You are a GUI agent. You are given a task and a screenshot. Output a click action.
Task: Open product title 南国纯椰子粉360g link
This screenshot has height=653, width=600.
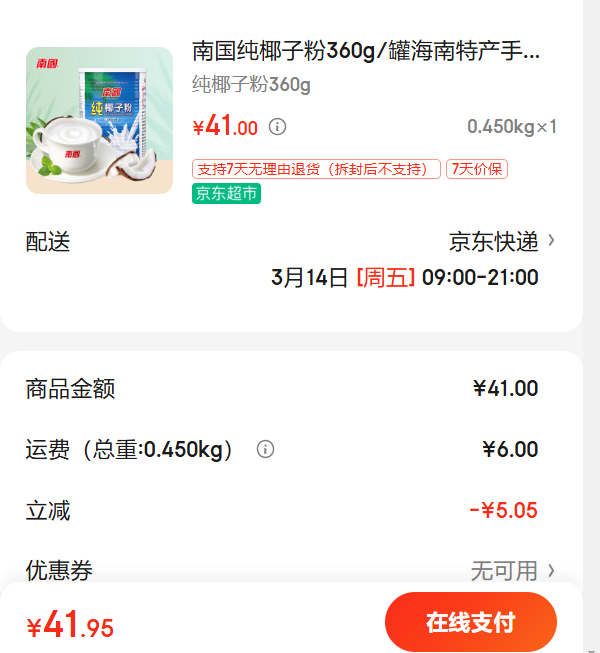(366, 51)
